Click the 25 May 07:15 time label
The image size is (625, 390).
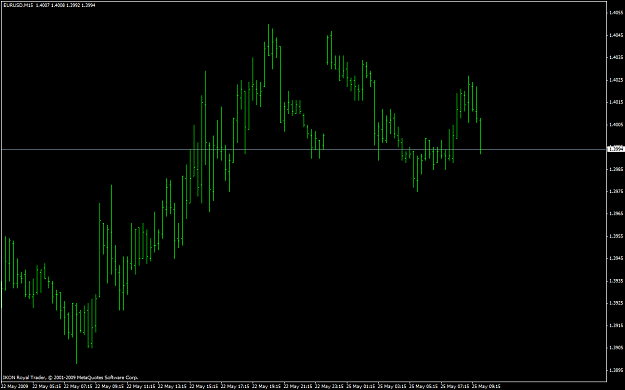click(455, 386)
